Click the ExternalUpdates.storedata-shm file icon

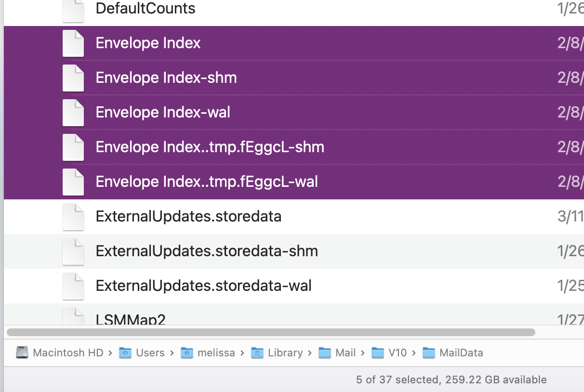pyautogui.click(x=73, y=251)
